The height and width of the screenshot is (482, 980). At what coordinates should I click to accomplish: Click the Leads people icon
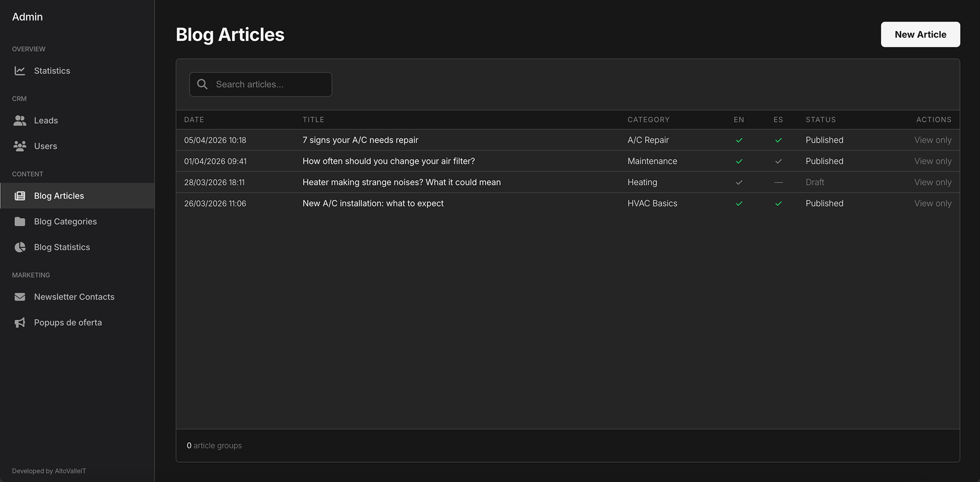tap(19, 120)
